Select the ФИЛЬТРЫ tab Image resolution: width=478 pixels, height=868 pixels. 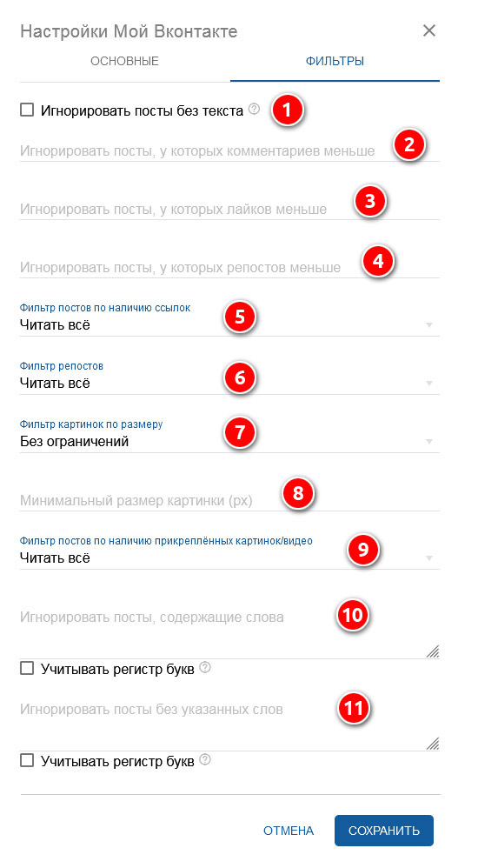tap(335, 61)
